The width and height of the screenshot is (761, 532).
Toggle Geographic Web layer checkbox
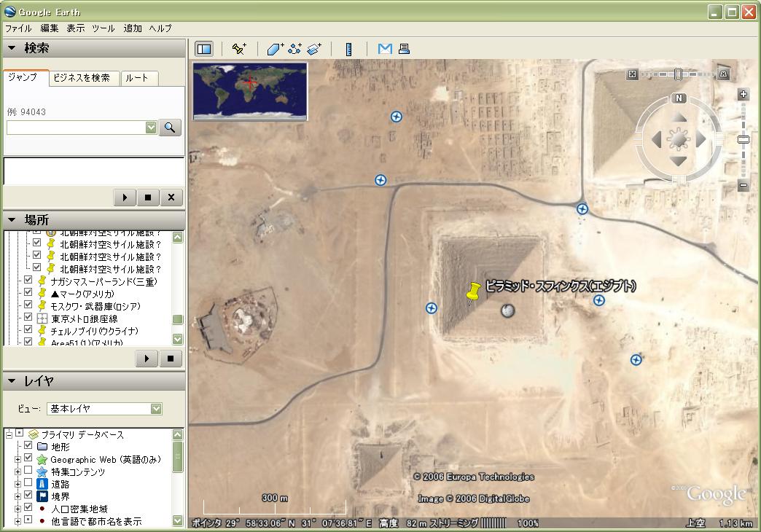(28, 458)
